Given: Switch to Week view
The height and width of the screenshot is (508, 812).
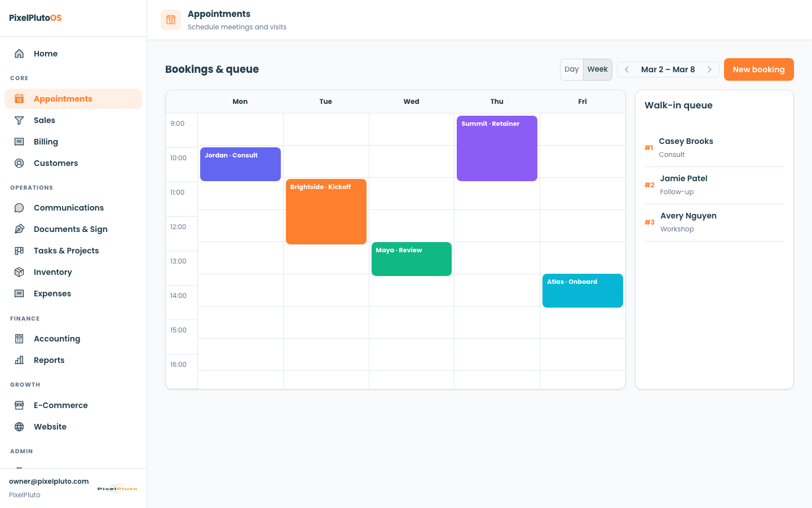Looking at the screenshot, I should 598,69.
